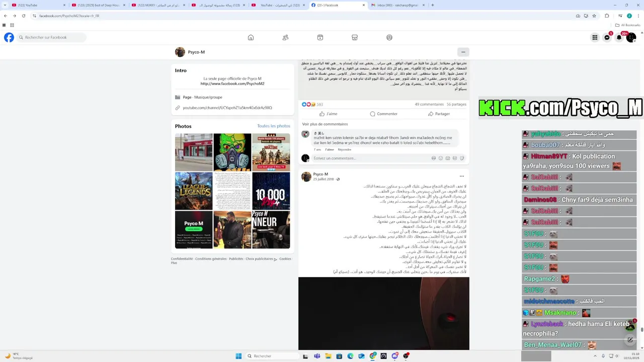Viewport: 644px width, 362px height.
Task: Click the Commenter button
Action: [x=384, y=114]
